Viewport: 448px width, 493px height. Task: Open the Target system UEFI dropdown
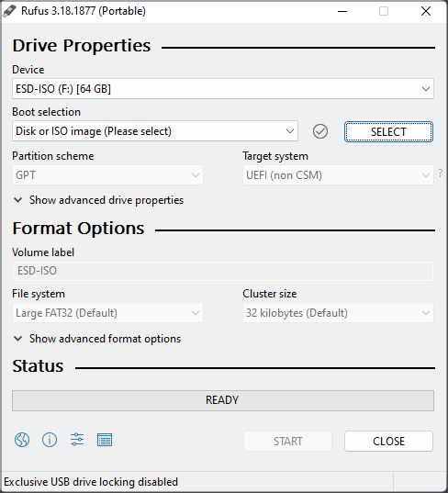pyautogui.click(x=338, y=174)
